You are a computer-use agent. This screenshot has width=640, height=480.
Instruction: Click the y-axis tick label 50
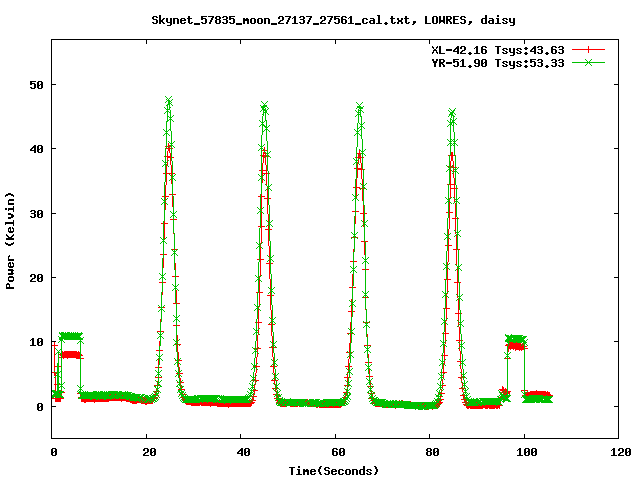[x=36, y=85]
